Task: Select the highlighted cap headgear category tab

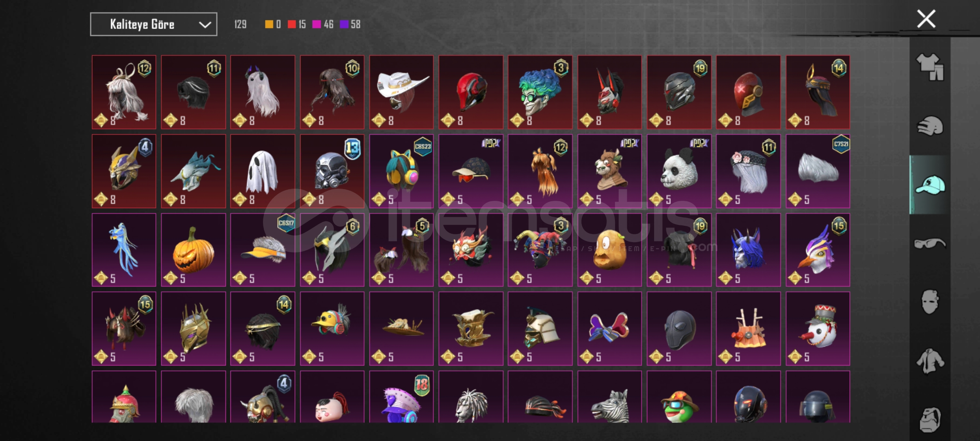Action: tap(930, 185)
